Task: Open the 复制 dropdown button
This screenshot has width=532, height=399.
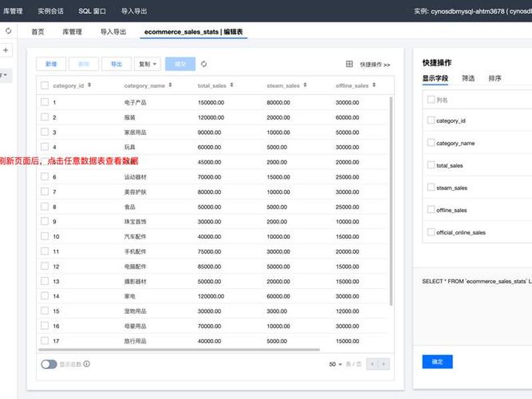Action: 147,64
